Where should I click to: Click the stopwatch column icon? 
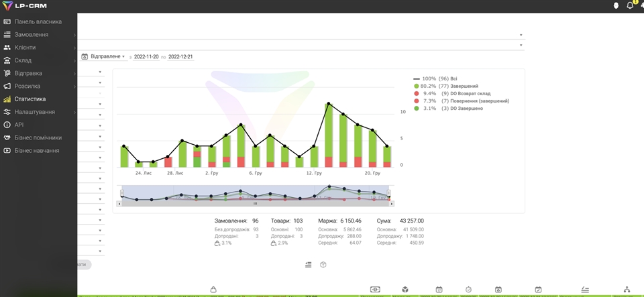(468, 290)
